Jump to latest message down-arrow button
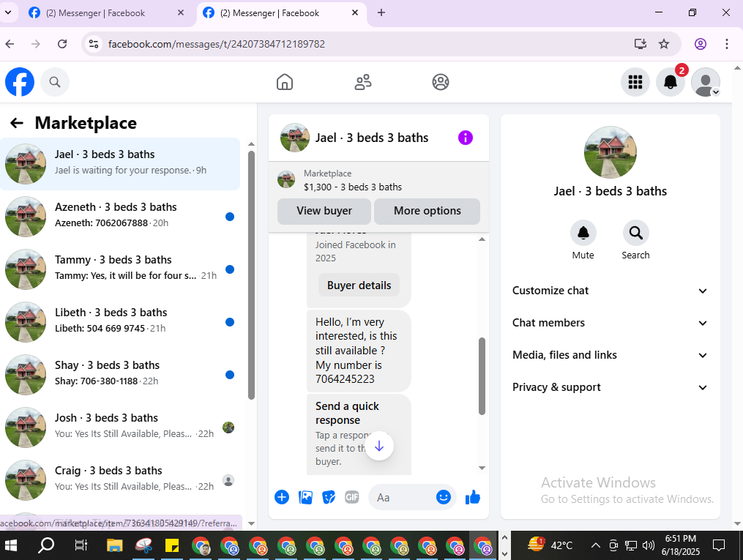This screenshot has height=560, width=743. (379, 446)
